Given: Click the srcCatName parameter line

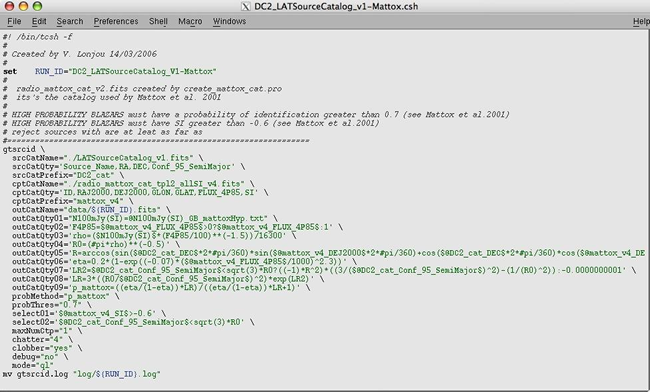Looking at the screenshot, I should click(x=107, y=157).
